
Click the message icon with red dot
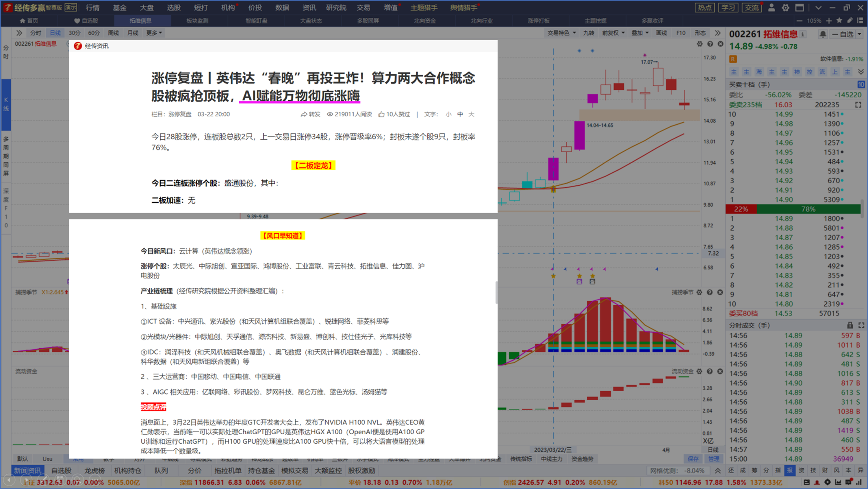[x=848, y=482]
